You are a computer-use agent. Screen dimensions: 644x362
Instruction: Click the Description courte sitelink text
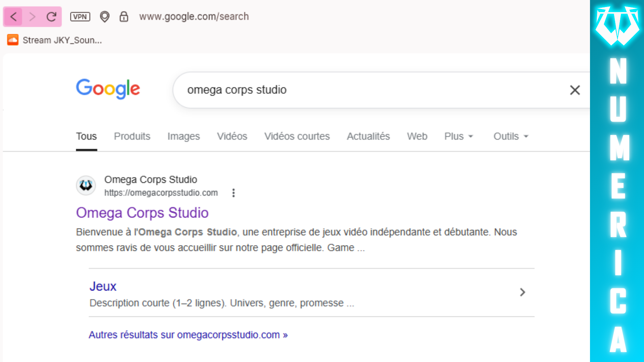(222, 303)
